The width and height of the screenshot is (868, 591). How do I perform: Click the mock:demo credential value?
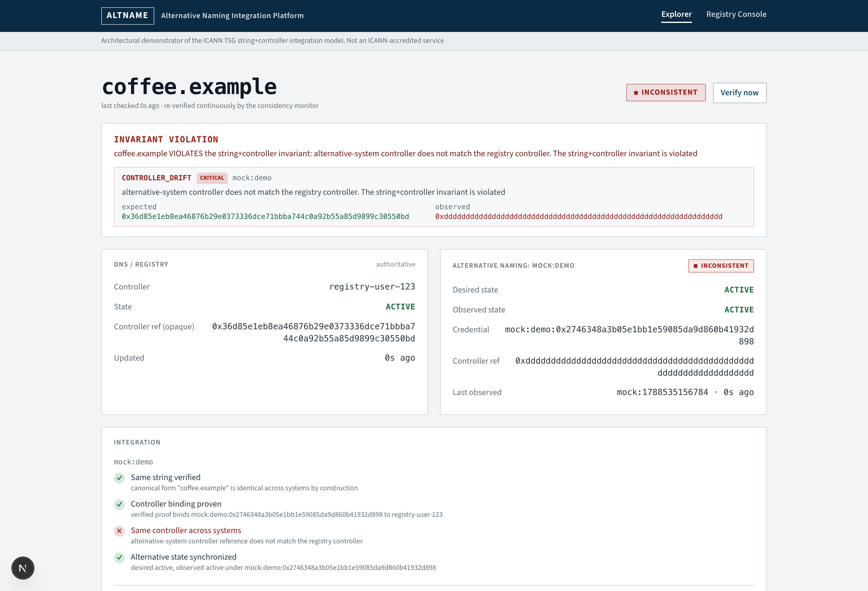[629, 335]
